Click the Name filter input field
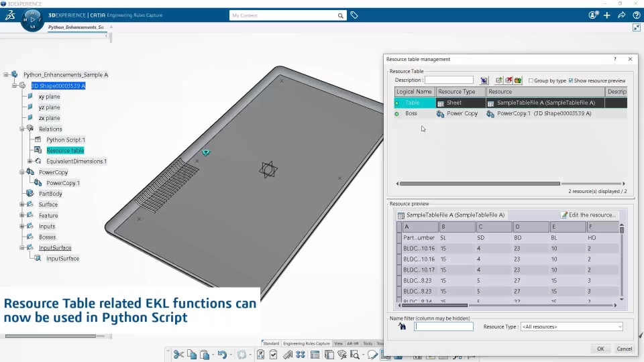 point(443,326)
